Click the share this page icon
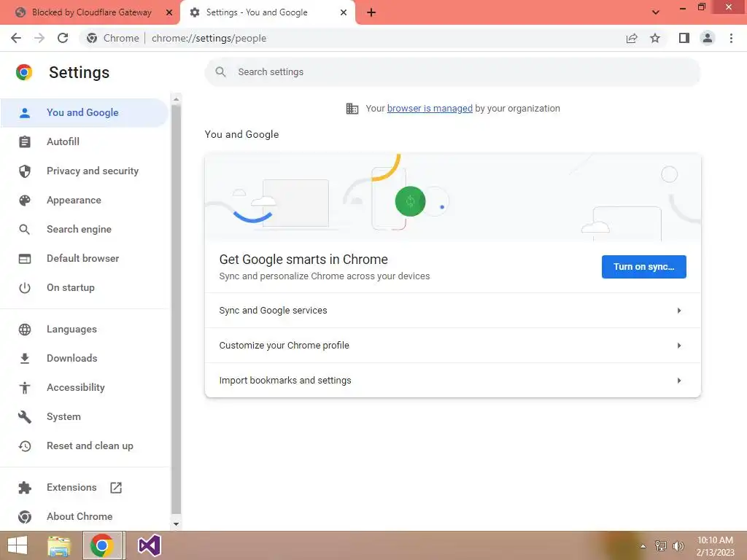This screenshot has width=747, height=560. [x=632, y=38]
